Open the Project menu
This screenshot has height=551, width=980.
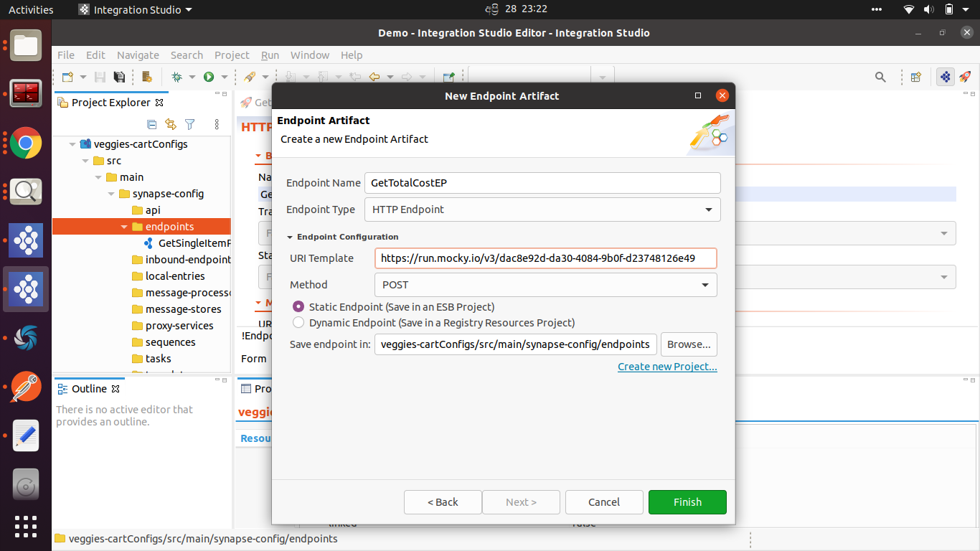point(232,55)
